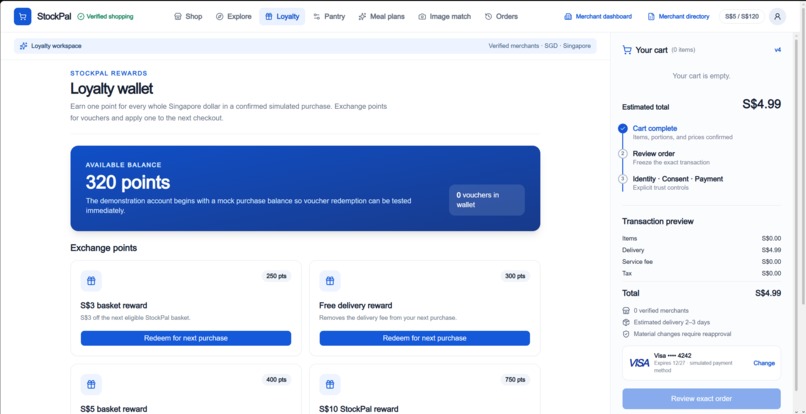Click the page vertical scrollbar
The image size is (806, 414).
click(x=803, y=154)
